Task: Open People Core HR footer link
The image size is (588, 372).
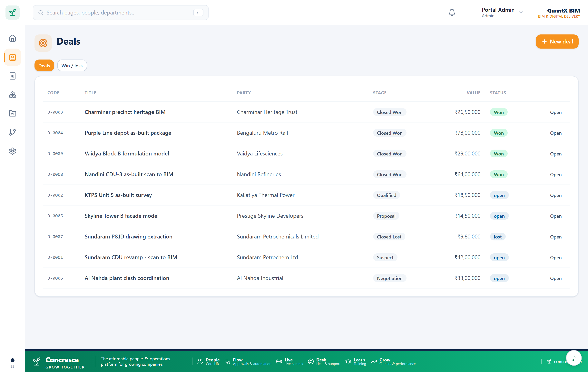Action: [x=209, y=361]
